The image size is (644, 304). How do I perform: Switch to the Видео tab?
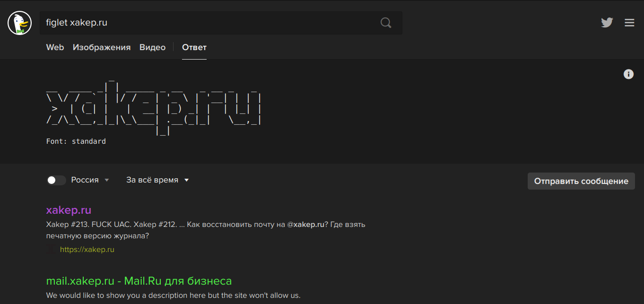pos(152,47)
